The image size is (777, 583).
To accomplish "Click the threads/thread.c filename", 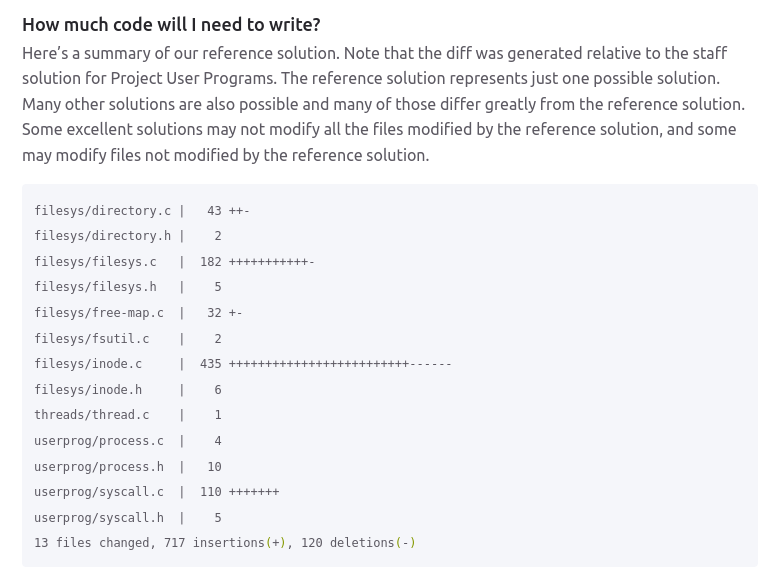I will point(91,415).
